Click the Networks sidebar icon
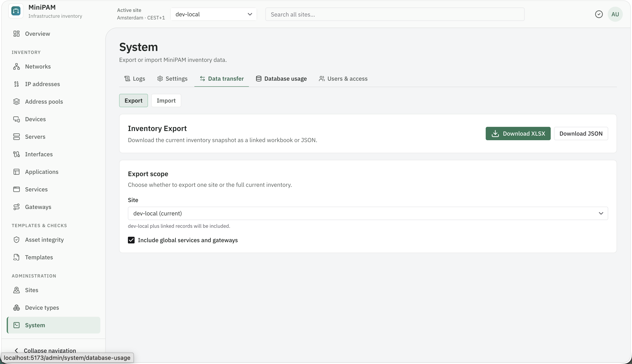The width and height of the screenshot is (632, 364). point(17,66)
